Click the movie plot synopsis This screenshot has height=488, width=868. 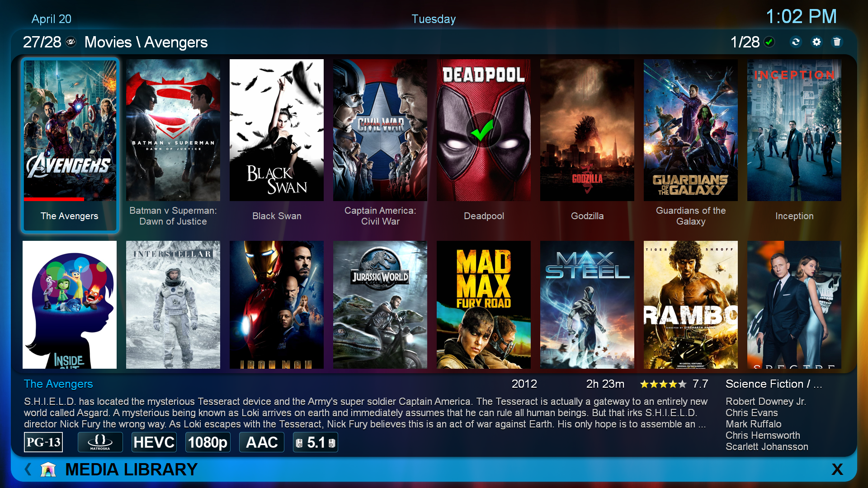point(366,413)
